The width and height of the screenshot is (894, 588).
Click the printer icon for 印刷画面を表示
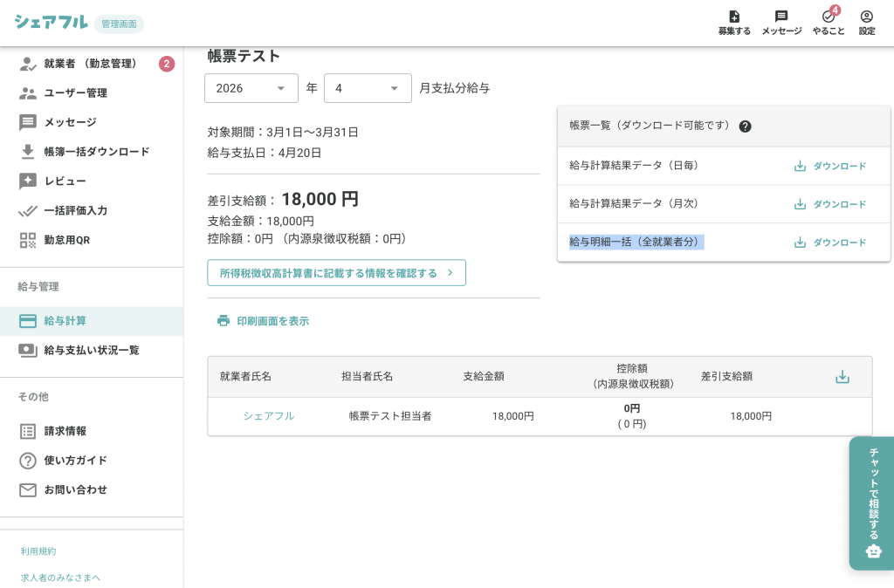click(x=223, y=321)
